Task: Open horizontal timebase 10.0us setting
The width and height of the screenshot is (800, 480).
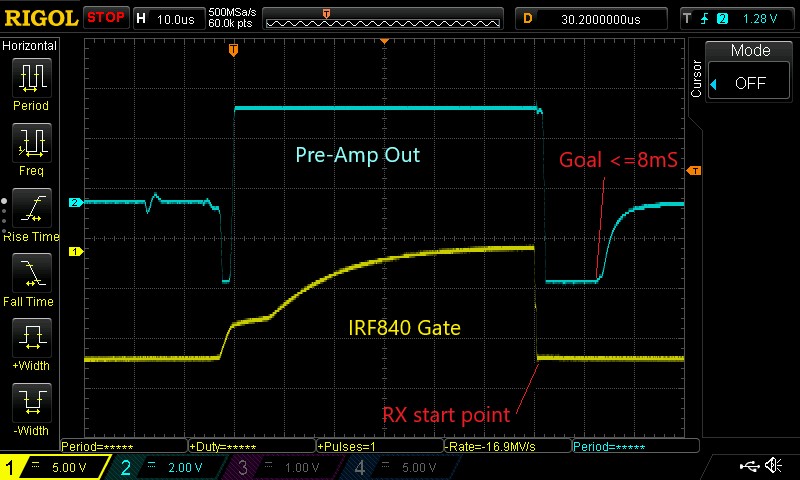Action: click(x=168, y=19)
